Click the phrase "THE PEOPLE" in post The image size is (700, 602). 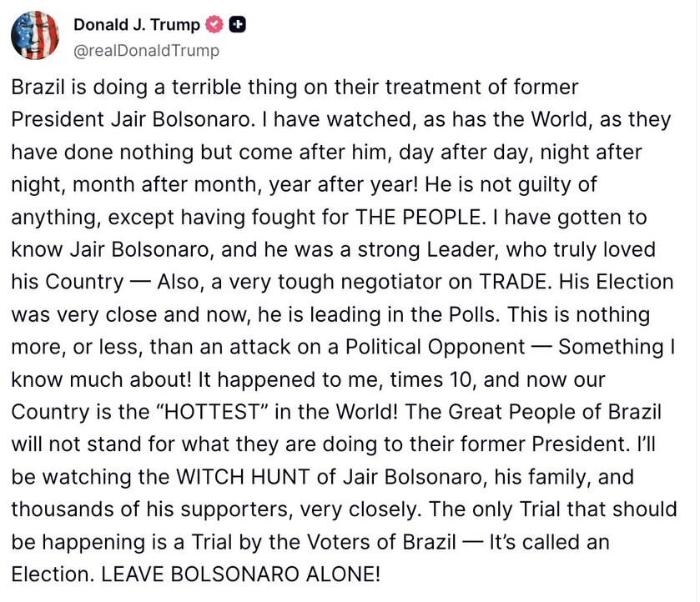point(418,218)
